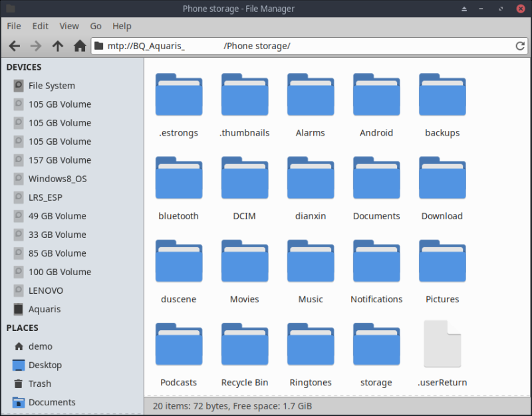This screenshot has width=532, height=416.
Task: Go to the parent folder with Up arrow
Action: coord(58,46)
